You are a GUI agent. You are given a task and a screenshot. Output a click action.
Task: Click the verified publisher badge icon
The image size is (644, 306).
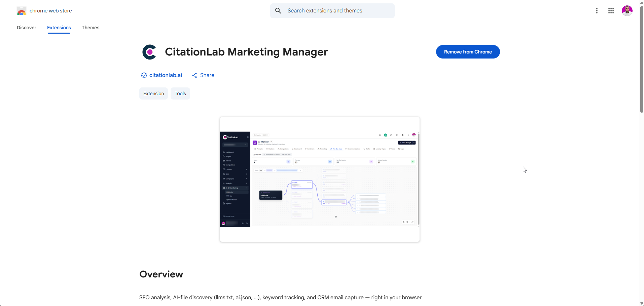pyautogui.click(x=144, y=75)
